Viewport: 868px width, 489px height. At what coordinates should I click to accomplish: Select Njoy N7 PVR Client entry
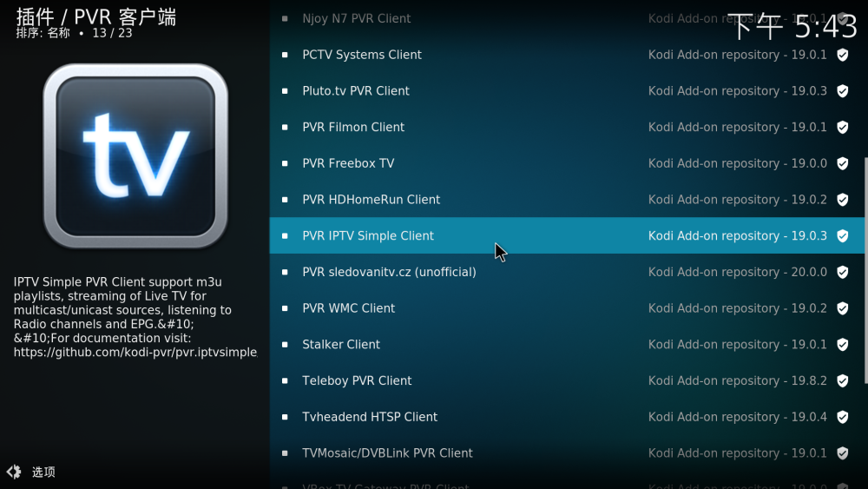(567, 18)
